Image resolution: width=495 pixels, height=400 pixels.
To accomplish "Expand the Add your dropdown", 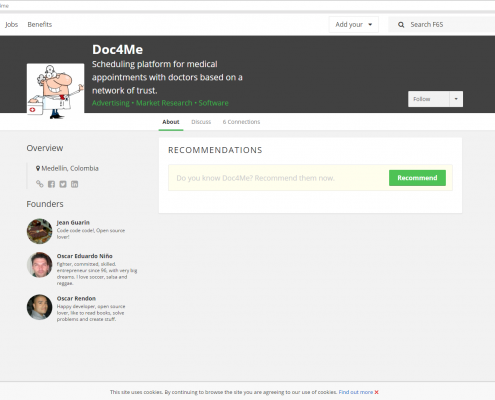I will pyautogui.click(x=354, y=25).
